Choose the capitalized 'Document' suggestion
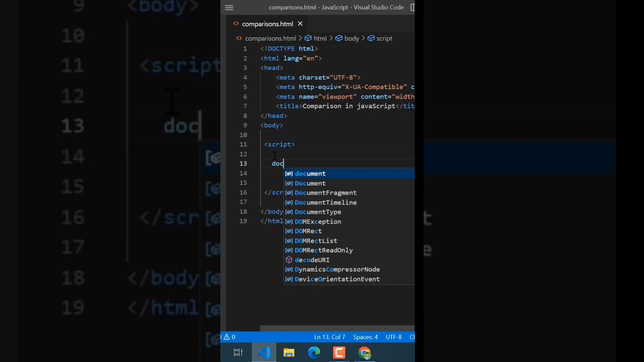This screenshot has width=644, height=362. pos(349,183)
